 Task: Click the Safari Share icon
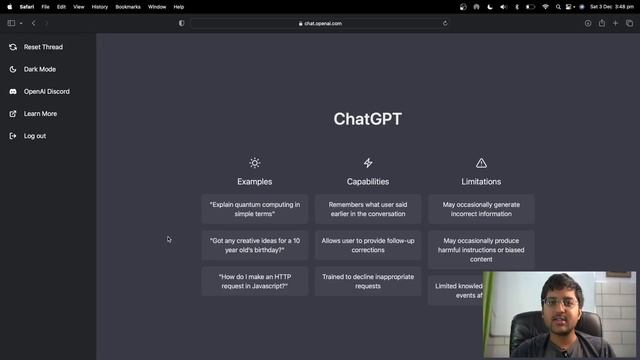coord(602,23)
